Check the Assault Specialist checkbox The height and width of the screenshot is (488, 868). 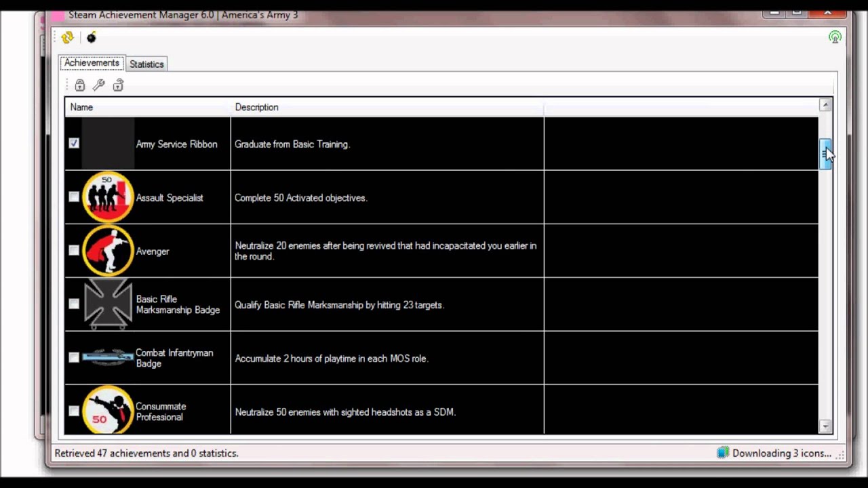click(74, 197)
